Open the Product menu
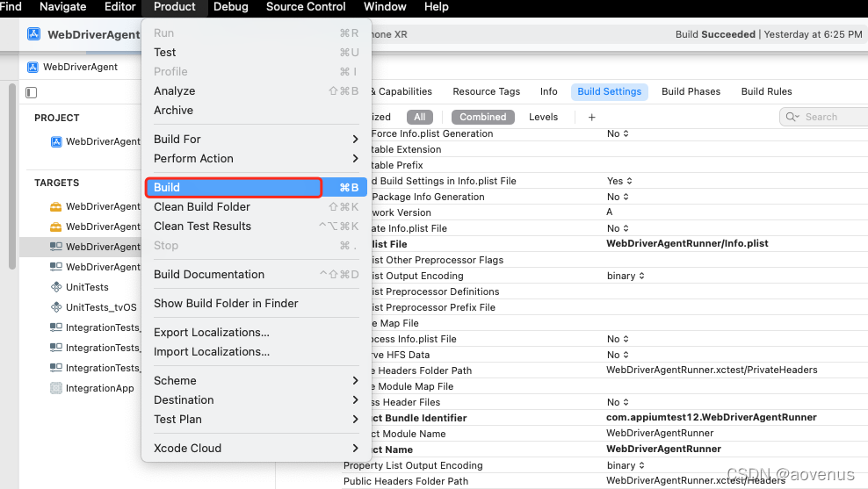Screen dimensions: 868x489 [174, 7]
